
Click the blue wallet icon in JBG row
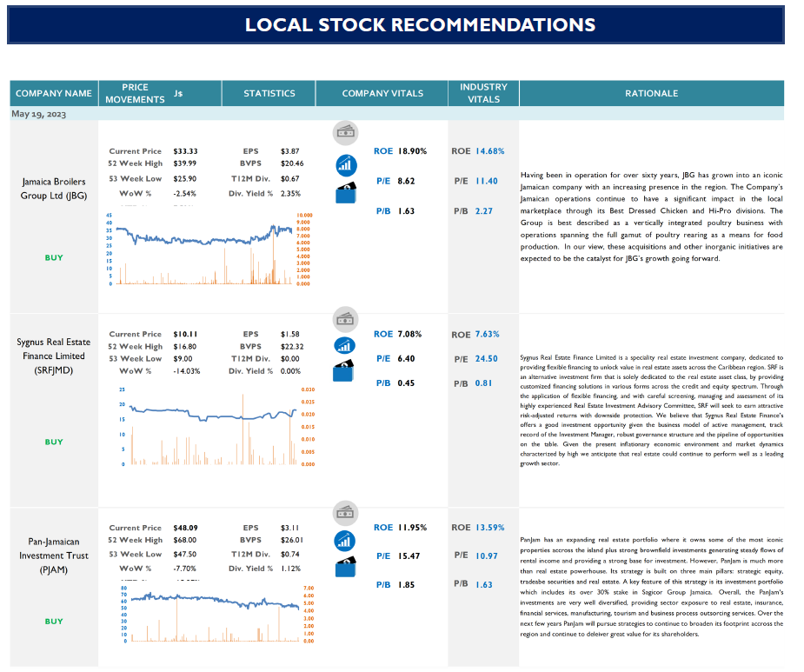[x=346, y=194]
